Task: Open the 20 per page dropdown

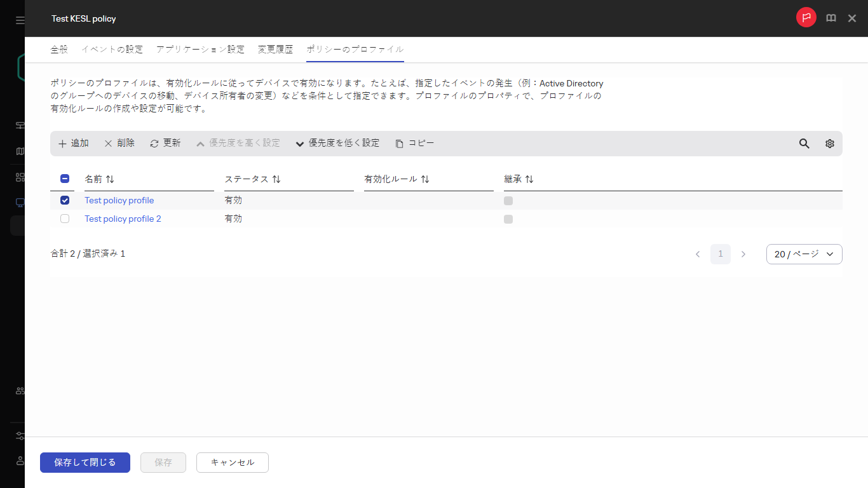Action: (x=804, y=254)
